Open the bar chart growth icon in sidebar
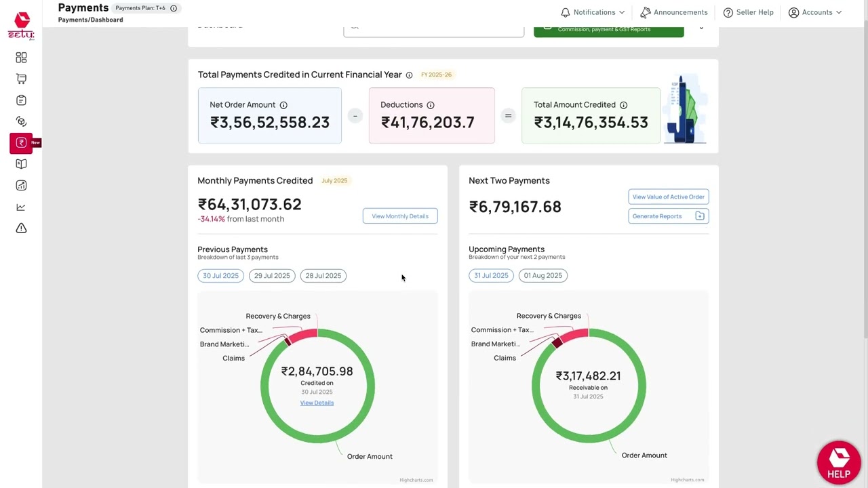 click(21, 185)
